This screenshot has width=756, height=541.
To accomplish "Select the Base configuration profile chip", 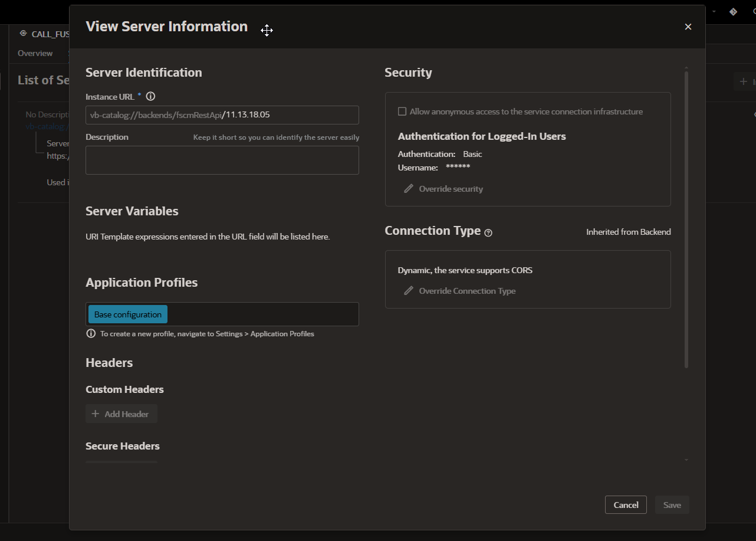I will (128, 314).
